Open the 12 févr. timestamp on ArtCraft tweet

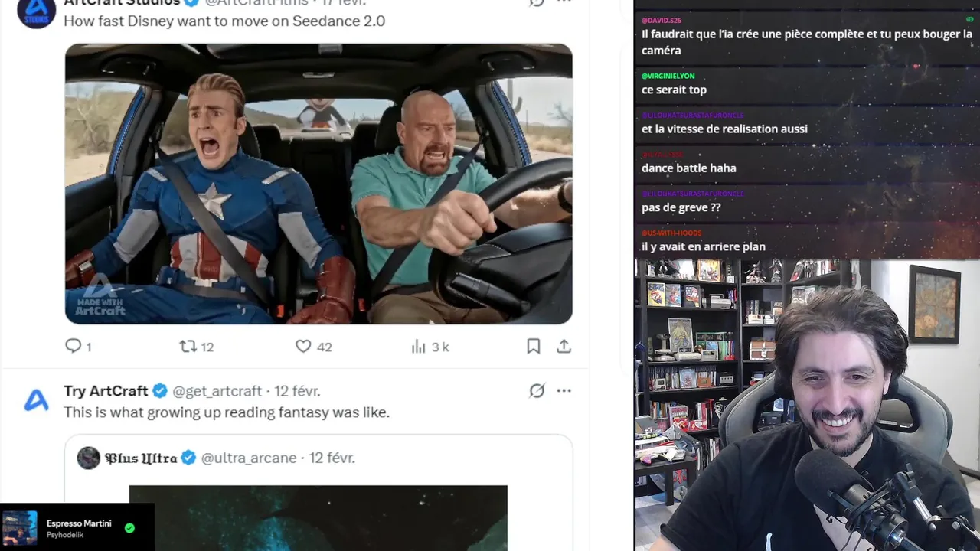297,391
